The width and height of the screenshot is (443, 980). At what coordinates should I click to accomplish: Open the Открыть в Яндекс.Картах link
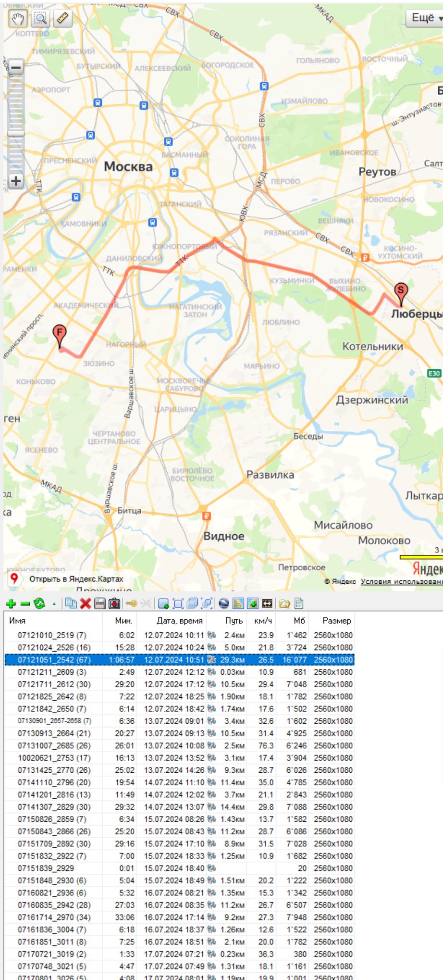coord(76,579)
